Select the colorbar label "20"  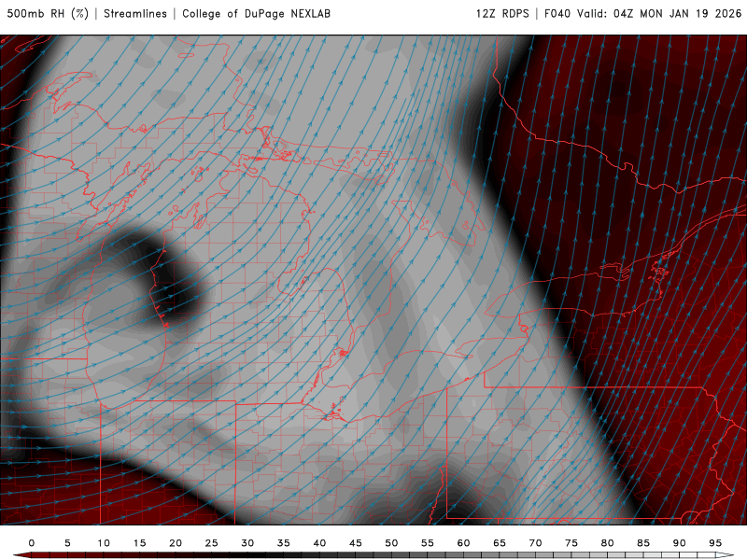176,543
